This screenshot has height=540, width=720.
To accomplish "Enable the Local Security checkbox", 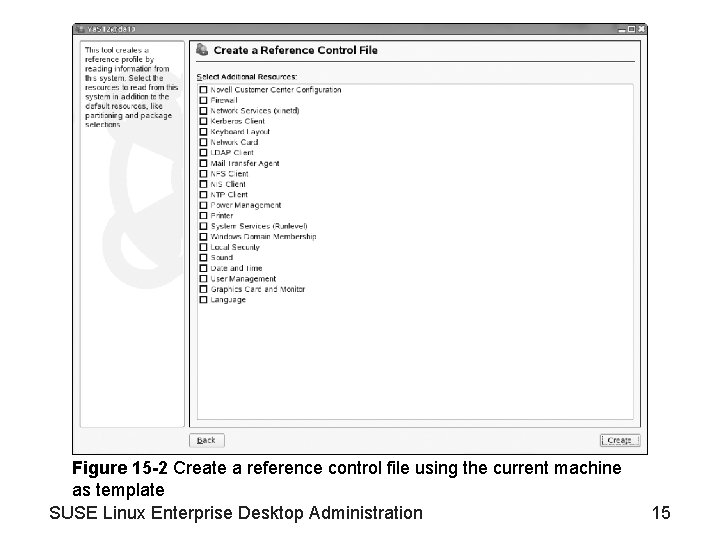I will [x=203, y=247].
